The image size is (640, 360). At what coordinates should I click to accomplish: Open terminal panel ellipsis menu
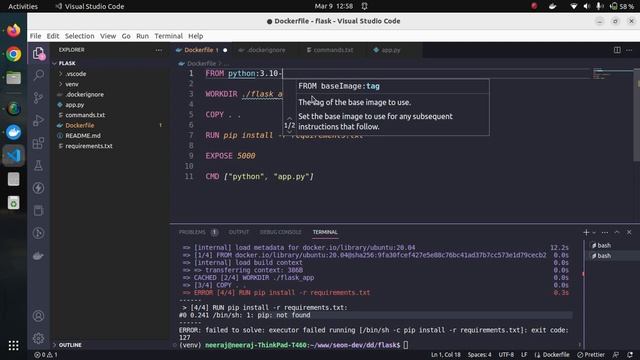tap(605, 232)
